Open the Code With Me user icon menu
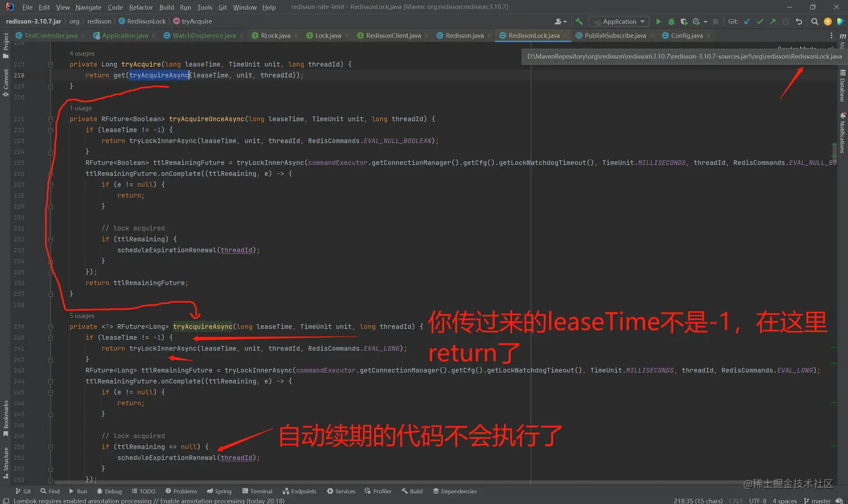The width and height of the screenshot is (848, 504). [x=560, y=21]
